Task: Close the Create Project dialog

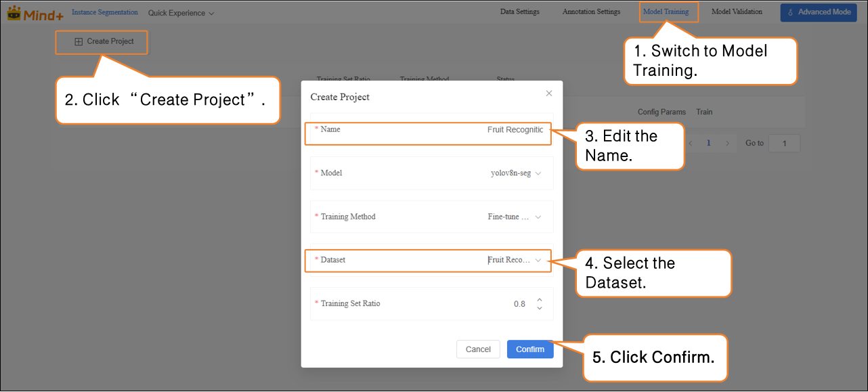Action: pyautogui.click(x=548, y=93)
